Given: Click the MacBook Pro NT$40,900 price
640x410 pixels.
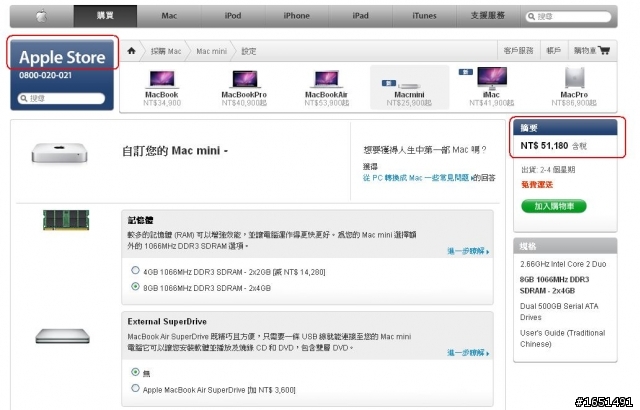Looking at the screenshot, I should [244, 103].
